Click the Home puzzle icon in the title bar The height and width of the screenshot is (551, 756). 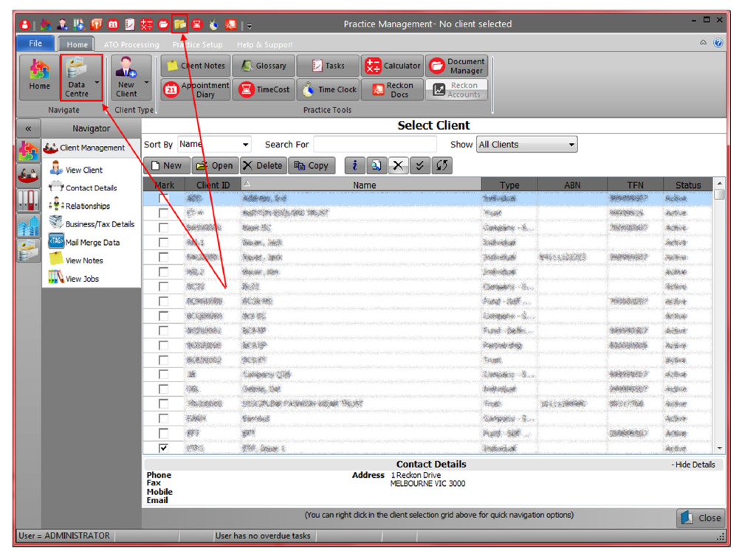pyautogui.click(x=47, y=24)
